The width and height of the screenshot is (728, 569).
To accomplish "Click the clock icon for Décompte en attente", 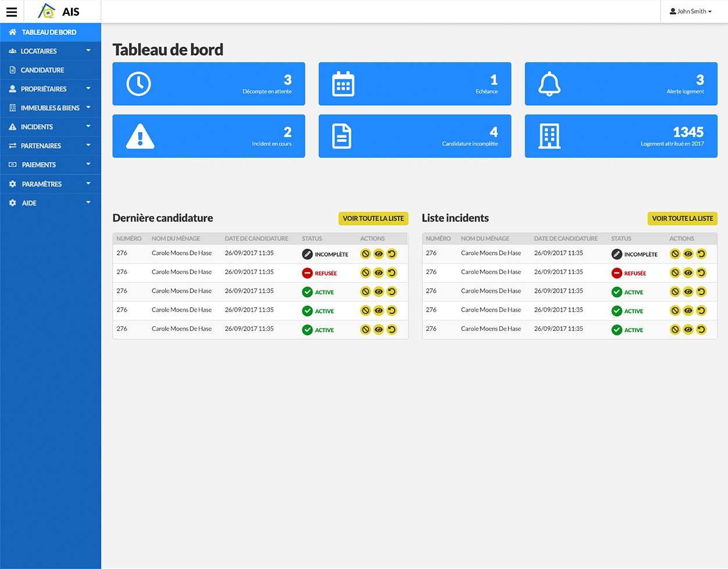I will click(139, 84).
